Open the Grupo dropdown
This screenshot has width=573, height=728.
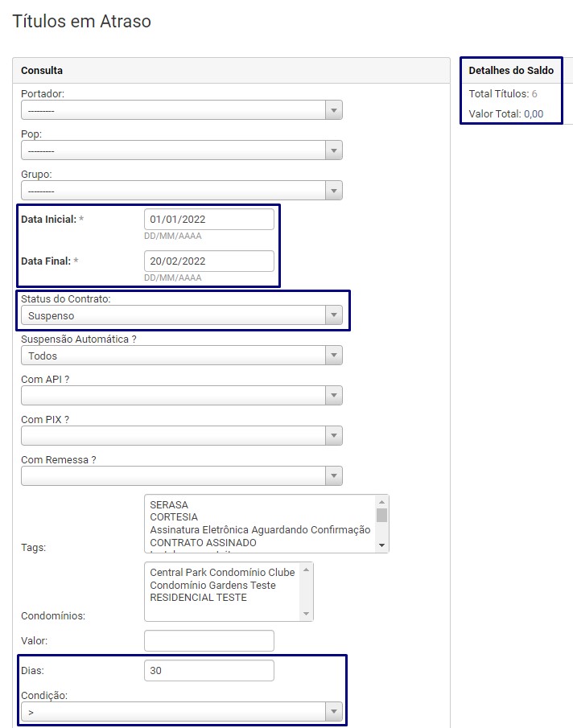[x=181, y=191]
